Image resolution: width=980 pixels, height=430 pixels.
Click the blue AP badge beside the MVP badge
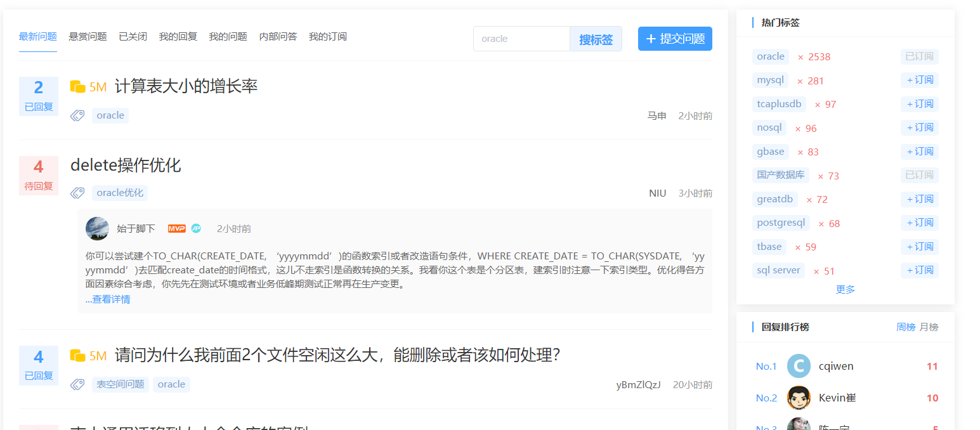coord(196,228)
